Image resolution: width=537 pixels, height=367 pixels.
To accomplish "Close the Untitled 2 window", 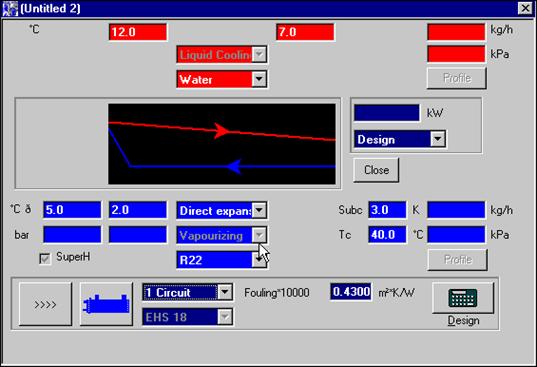I will tap(525, 8).
